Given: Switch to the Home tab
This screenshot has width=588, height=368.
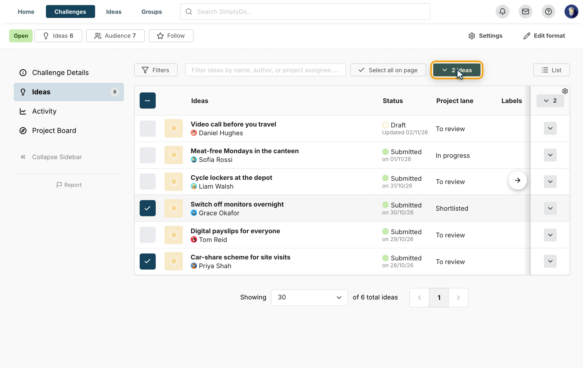Looking at the screenshot, I should coord(26,11).
